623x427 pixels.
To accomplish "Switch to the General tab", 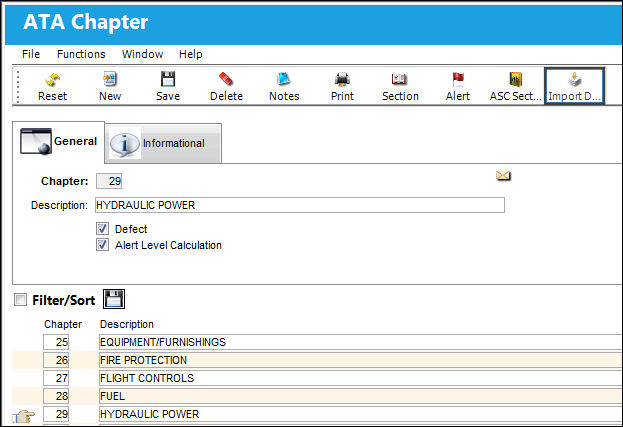I will (59, 142).
